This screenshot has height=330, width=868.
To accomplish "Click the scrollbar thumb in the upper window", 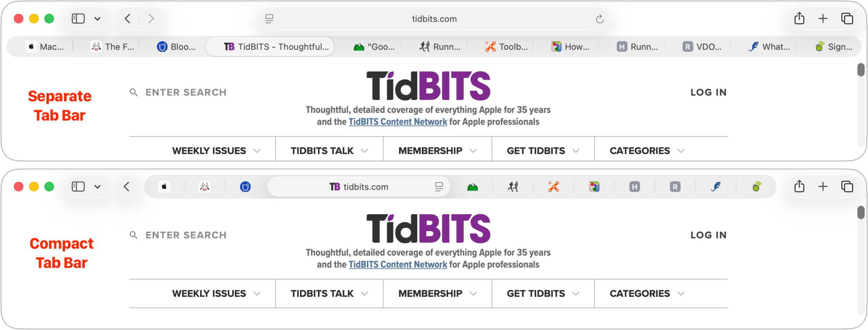I will click(861, 70).
